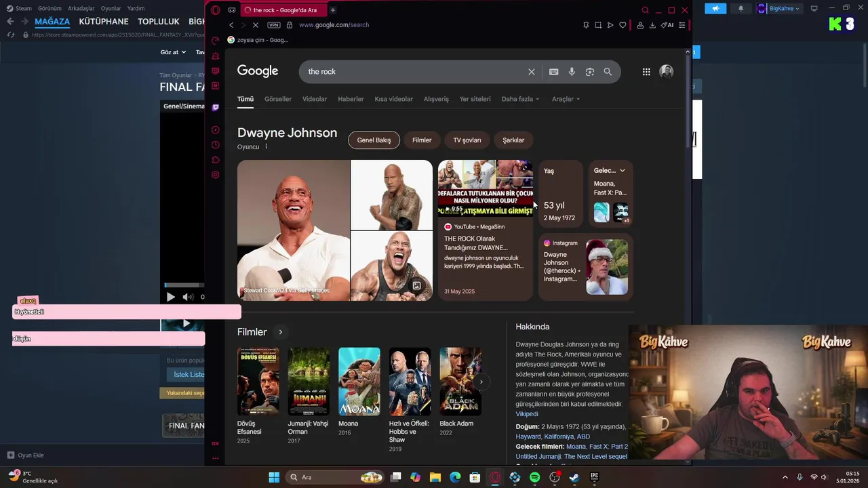Open Google apps grid

(646, 72)
